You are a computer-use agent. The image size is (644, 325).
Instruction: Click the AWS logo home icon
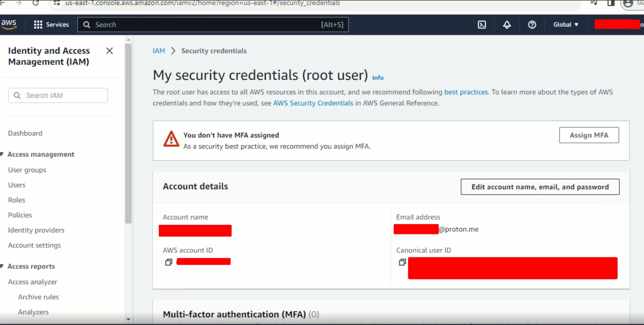[x=9, y=25]
